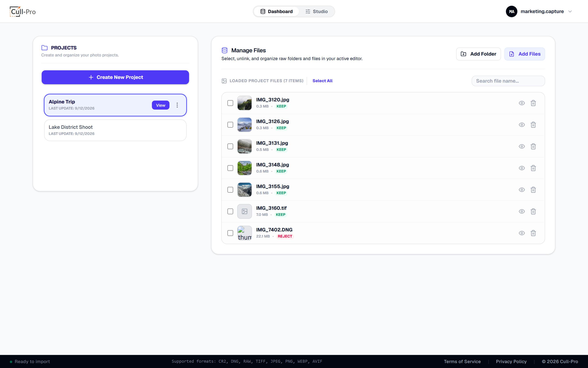
Task: Open the Terms of Service link
Action: 462,361
